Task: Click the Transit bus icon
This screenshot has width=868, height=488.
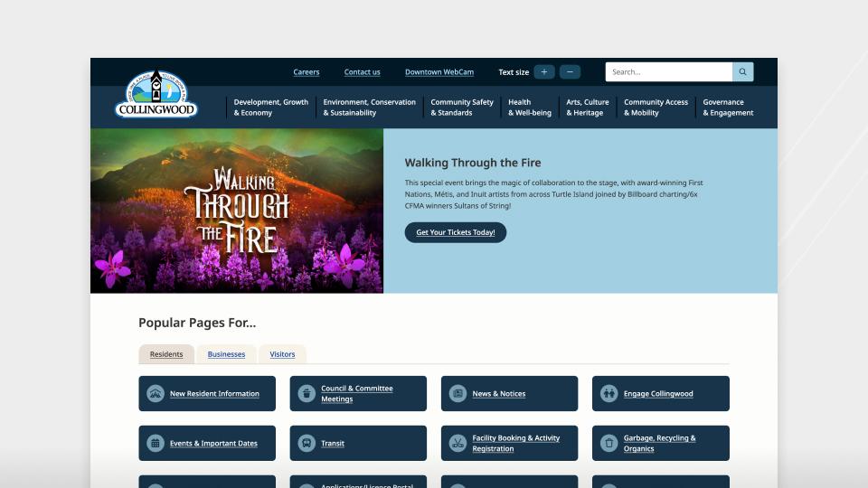Action: click(x=307, y=443)
